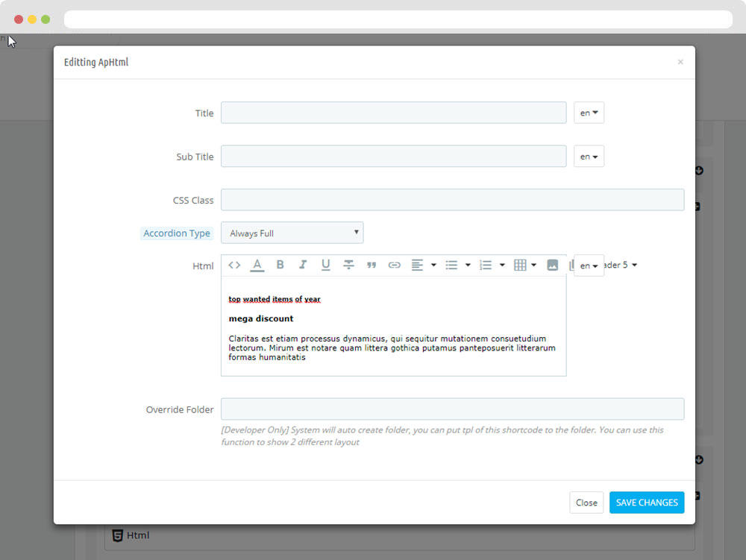The image size is (746, 560).
Task: Click the Html widget icon behind dialog
Action: tap(118, 535)
